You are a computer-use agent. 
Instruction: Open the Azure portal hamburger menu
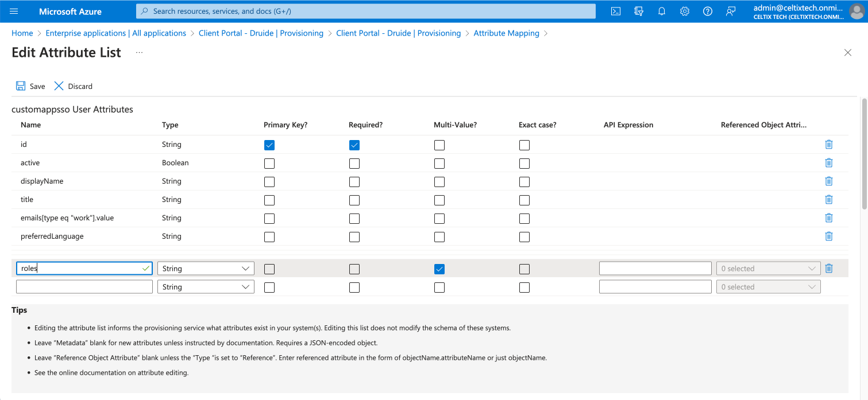point(14,11)
